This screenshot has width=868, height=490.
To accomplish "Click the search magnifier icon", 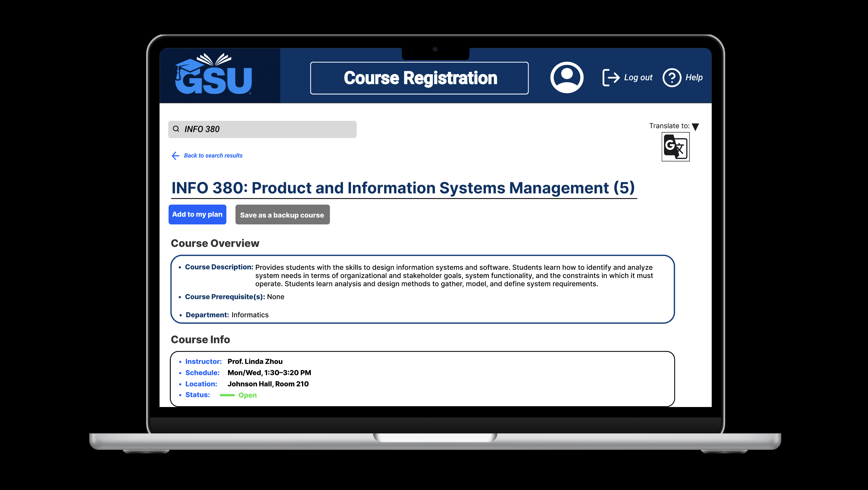I will click(x=176, y=129).
